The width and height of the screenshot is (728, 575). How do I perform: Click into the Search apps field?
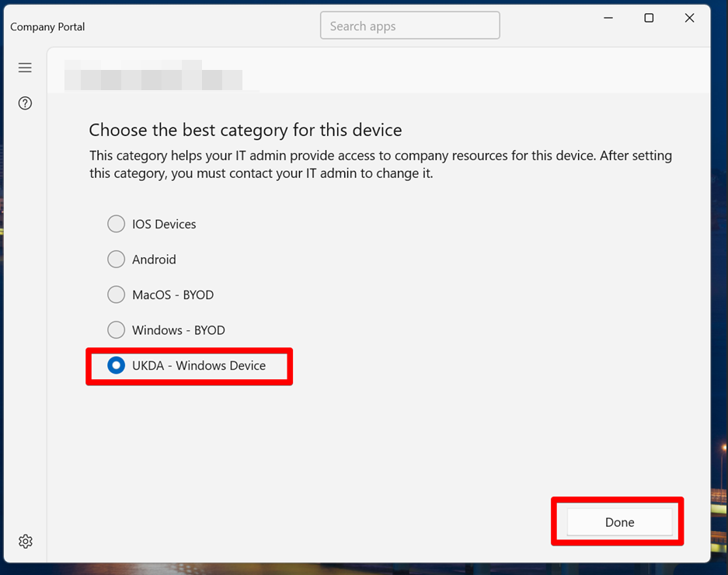tap(409, 26)
